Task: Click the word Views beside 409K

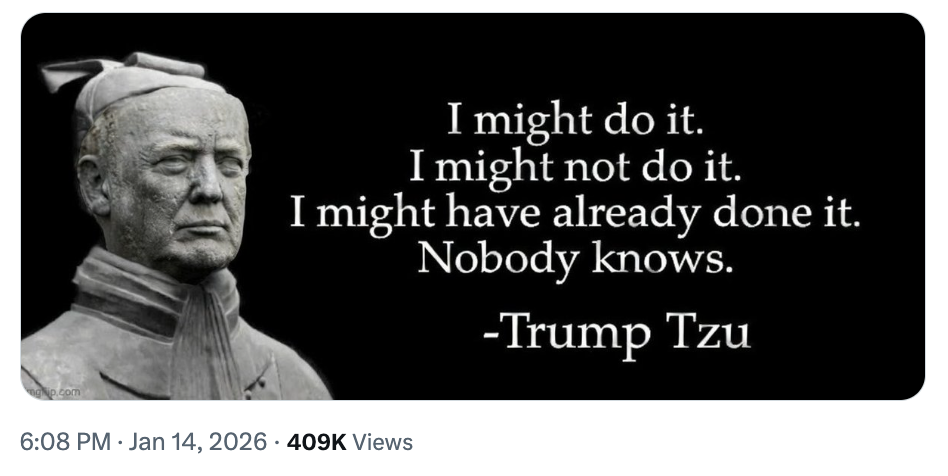Action: (382, 442)
